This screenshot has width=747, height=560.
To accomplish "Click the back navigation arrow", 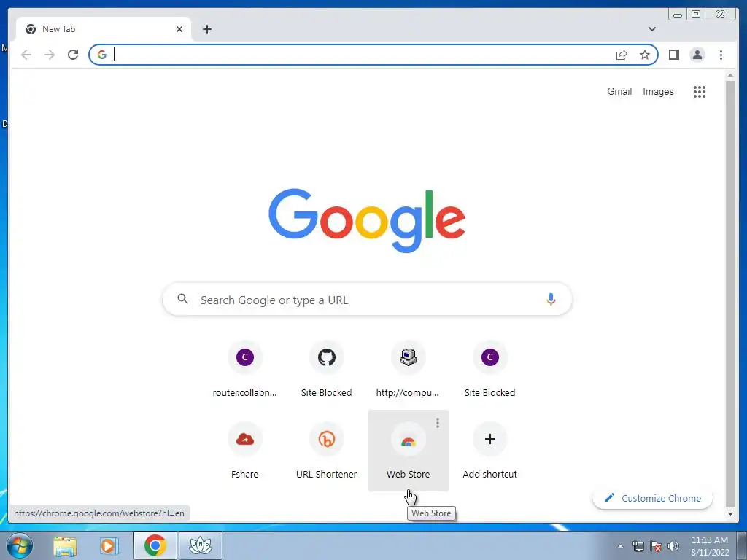I will (x=26, y=55).
